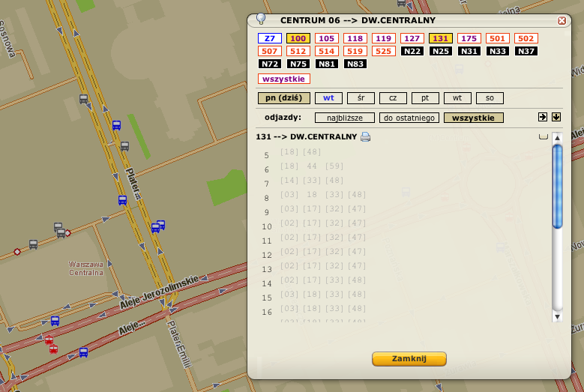The image size is (584, 392).
Task: Select the blue bus stop near Warszawa Centralna label
Action: [55, 321]
